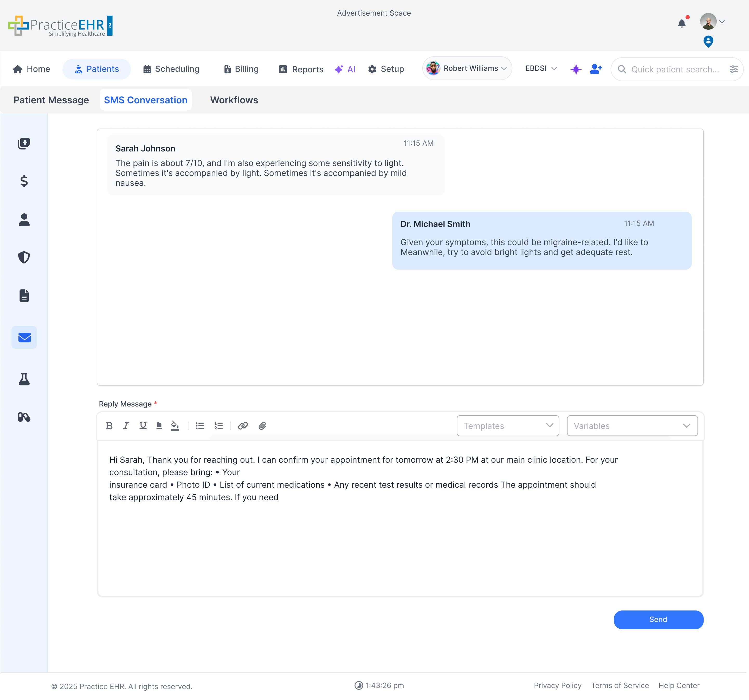The image size is (749, 700).
Task: Click the attach file paperclip icon
Action: pos(262,425)
